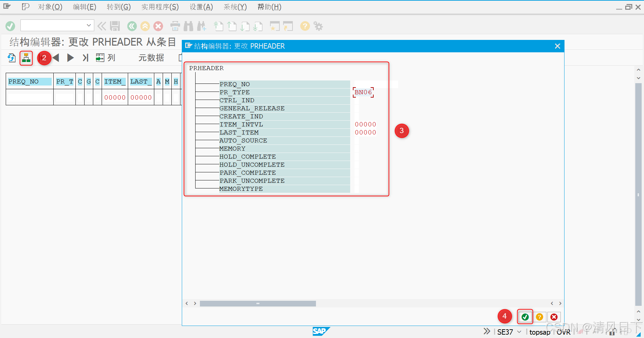Click the red Cancel icon in main toolbar

click(x=158, y=26)
